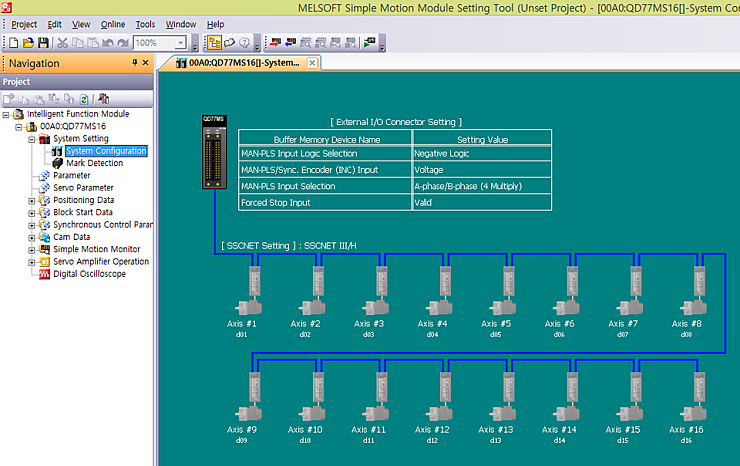Save the project with the floppy disk icon
Image resolution: width=740 pixels, height=466 pixels.
coord(43,43)
